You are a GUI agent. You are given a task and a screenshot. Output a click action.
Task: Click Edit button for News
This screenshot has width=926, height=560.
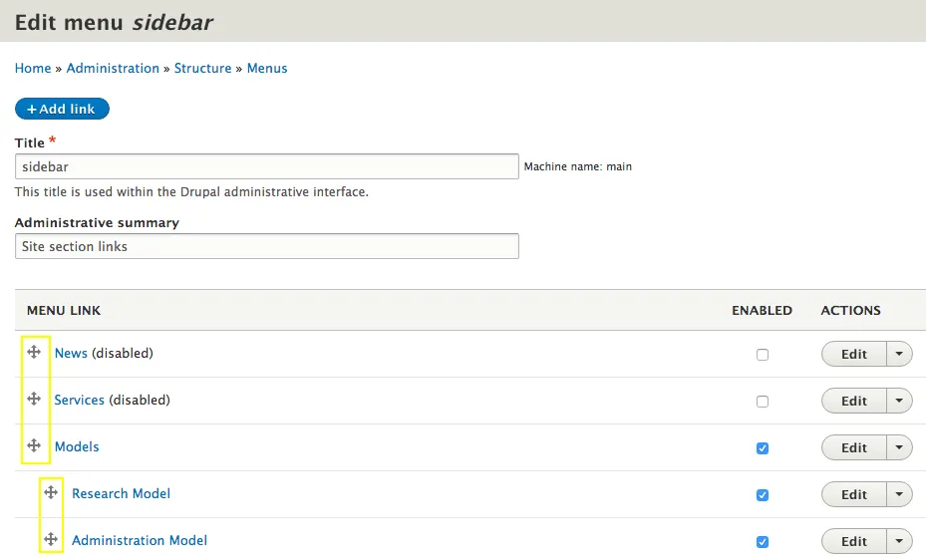[854, 354]
